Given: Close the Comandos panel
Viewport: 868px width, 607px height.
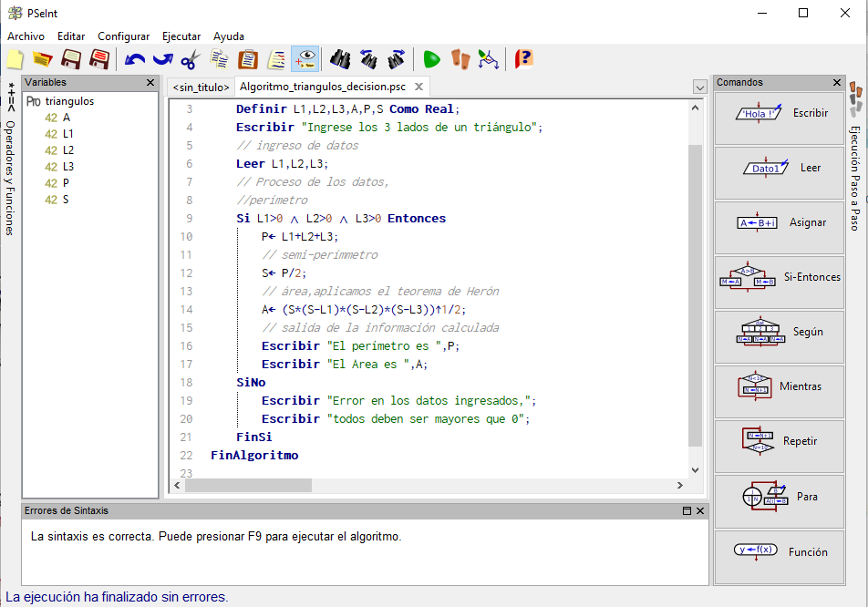Looking at the screenshot, I should pyautogui.click(x=837, y=82).
